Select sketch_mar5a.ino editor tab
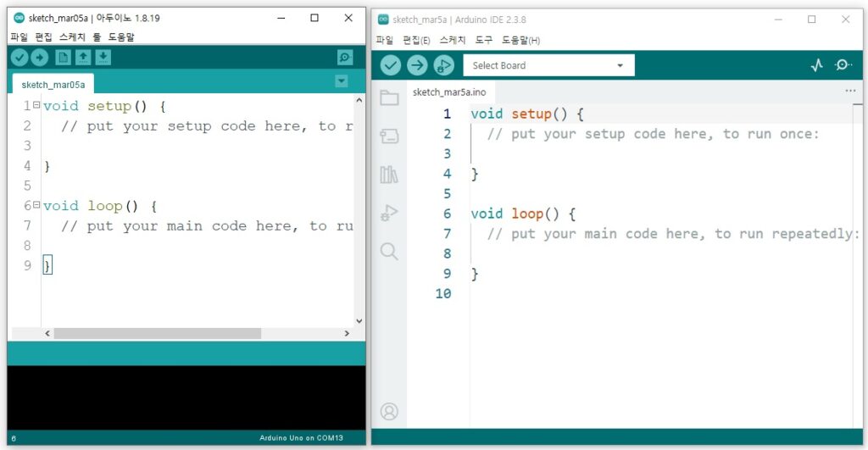Screen dimensions: 868x450 (x=448, y=92)
